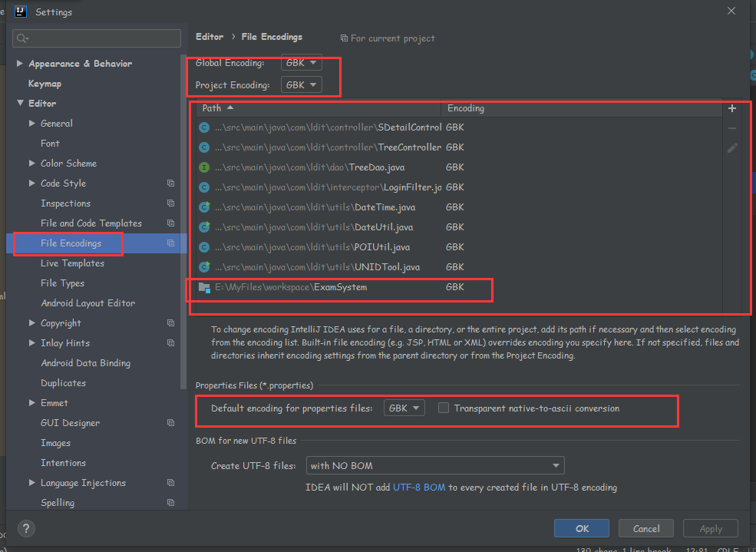756x552 pixels.
Task: Close the Settings dialog
Action: click(731, 11)
